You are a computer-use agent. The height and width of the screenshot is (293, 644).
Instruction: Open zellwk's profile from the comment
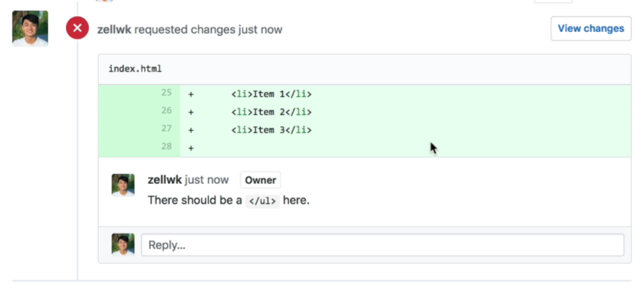[x=164, y=180]
